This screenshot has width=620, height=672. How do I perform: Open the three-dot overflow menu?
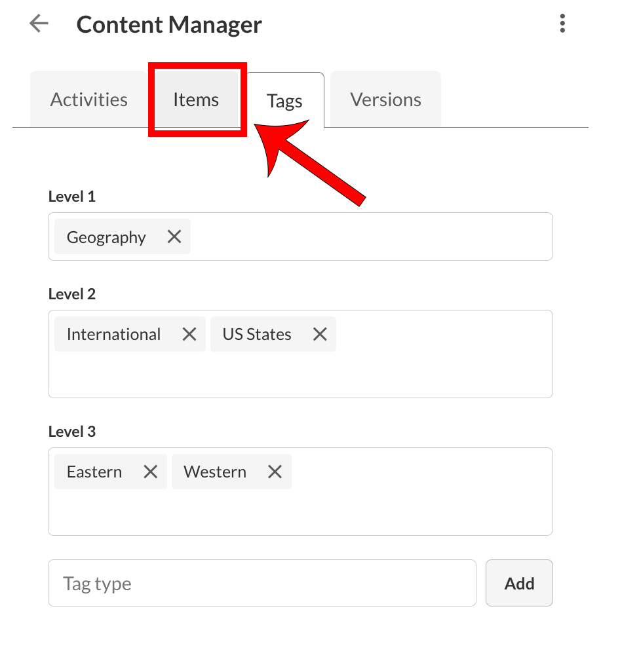(x=562, y=24)
